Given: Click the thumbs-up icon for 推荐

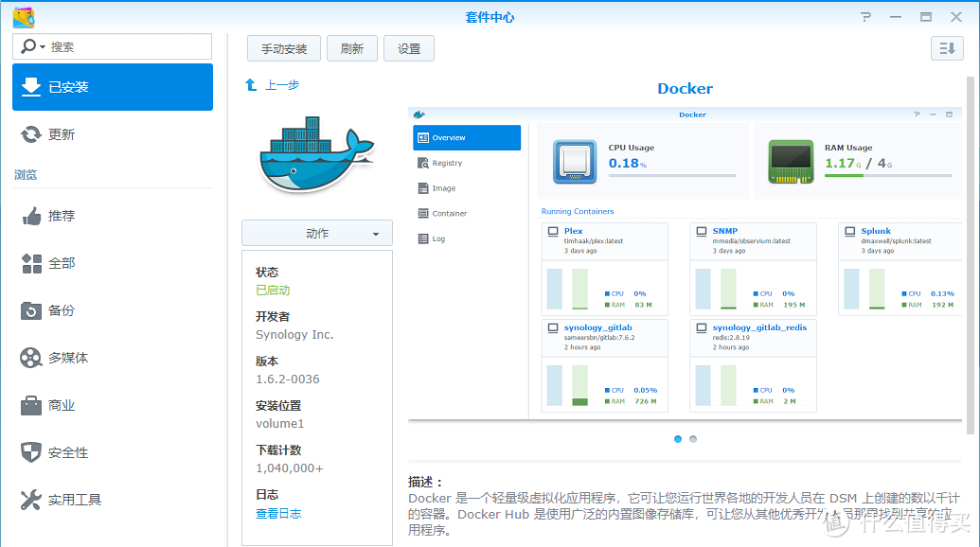Looking at the screenshot, I should click(x=31, y=216).
